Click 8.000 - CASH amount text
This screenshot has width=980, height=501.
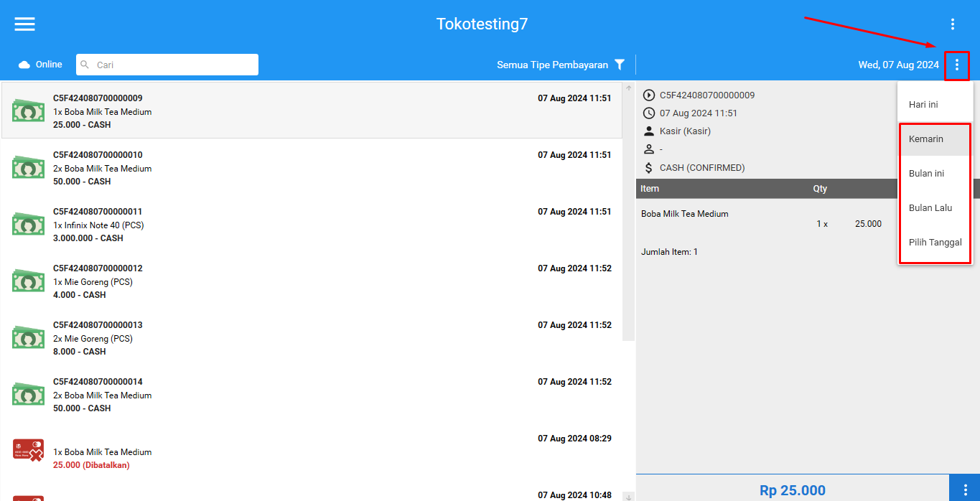click(80, 352)
